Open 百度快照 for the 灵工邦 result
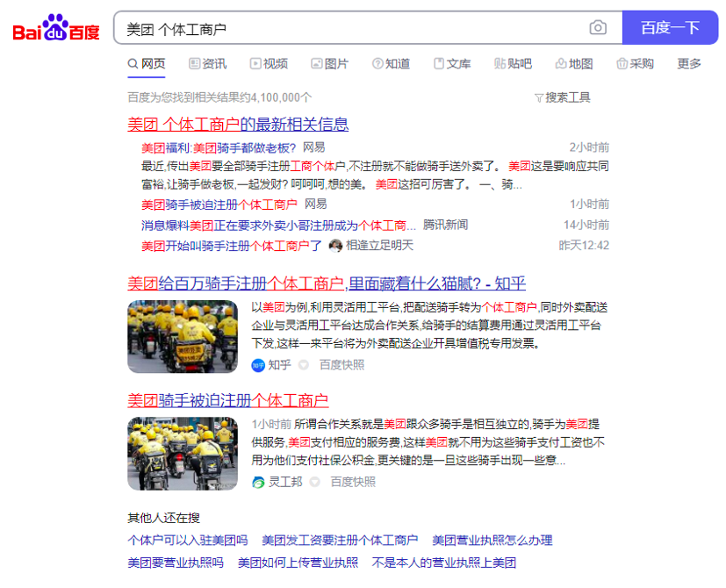The width and height of the screenshot is (726, 588). (352, 482)
